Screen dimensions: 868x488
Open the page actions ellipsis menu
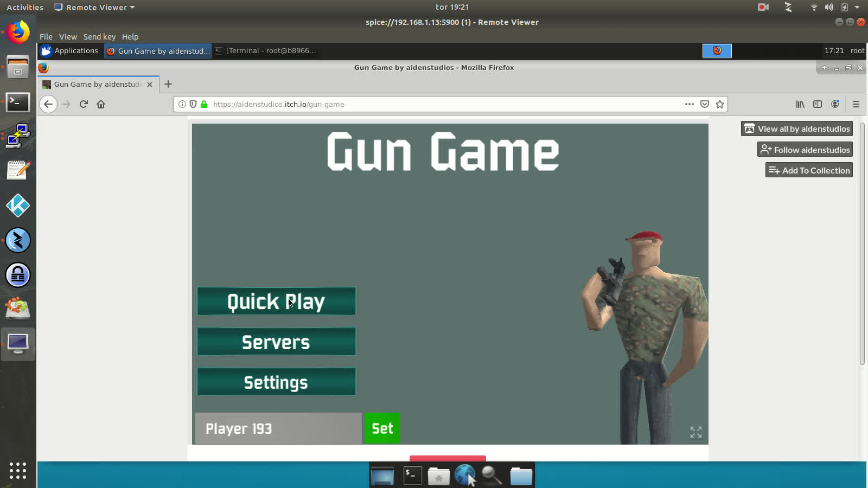[x=689, y=104]
